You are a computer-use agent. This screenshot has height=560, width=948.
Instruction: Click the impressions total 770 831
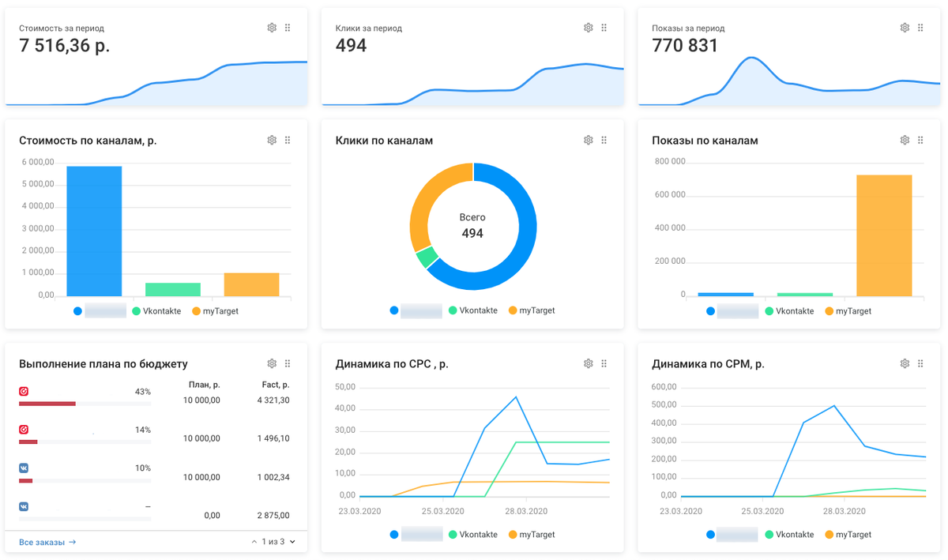point(685,46)
